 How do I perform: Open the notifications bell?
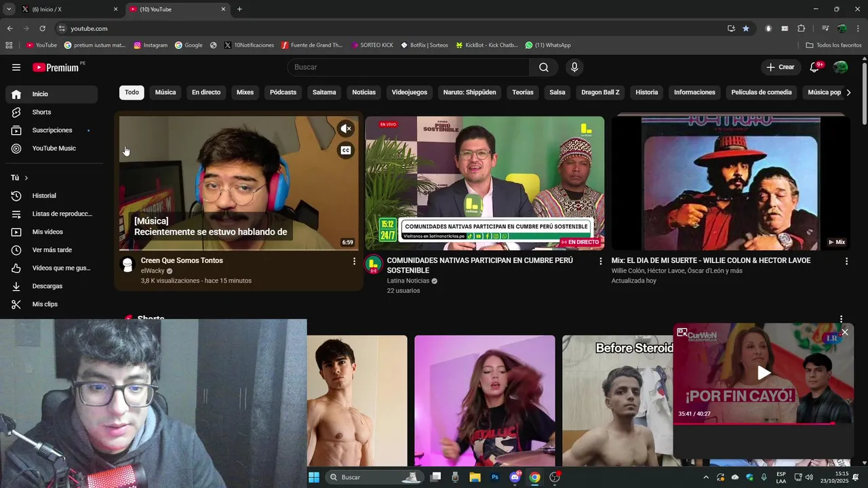point(815,67)
